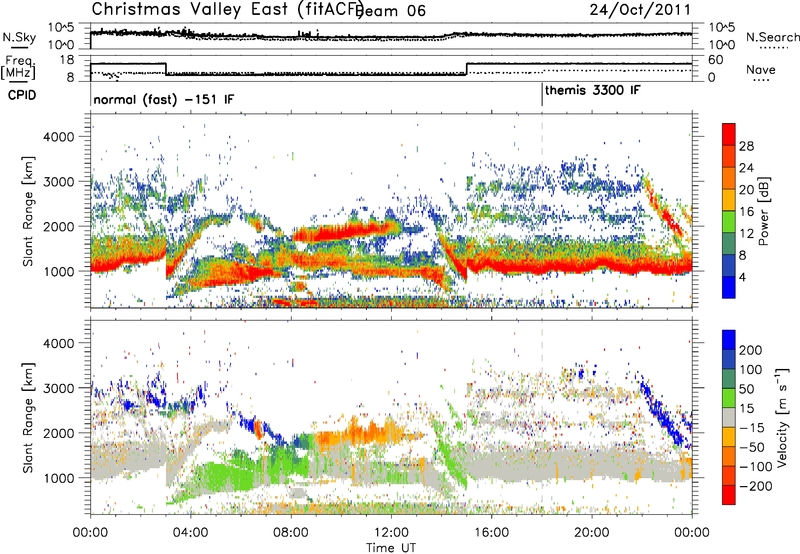Click the -50 value on Velocity colorbar
This screenshot has height=554, width=800.
click(x=752, y=447)
